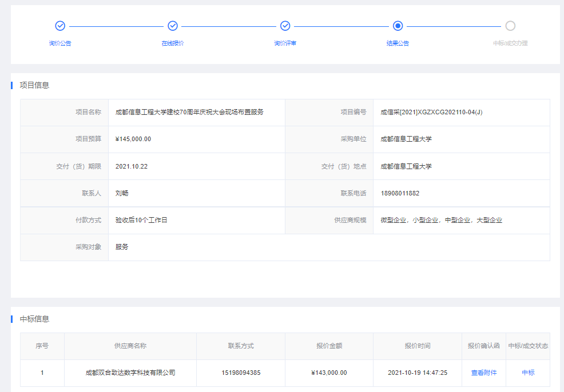Click the 项目编号 field label
564x392 pixels.
point(354,112)
